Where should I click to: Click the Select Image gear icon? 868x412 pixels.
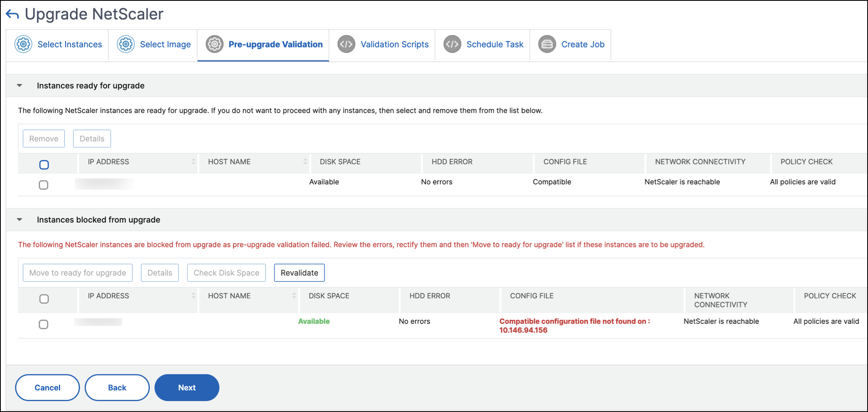[x=126, y=44]
